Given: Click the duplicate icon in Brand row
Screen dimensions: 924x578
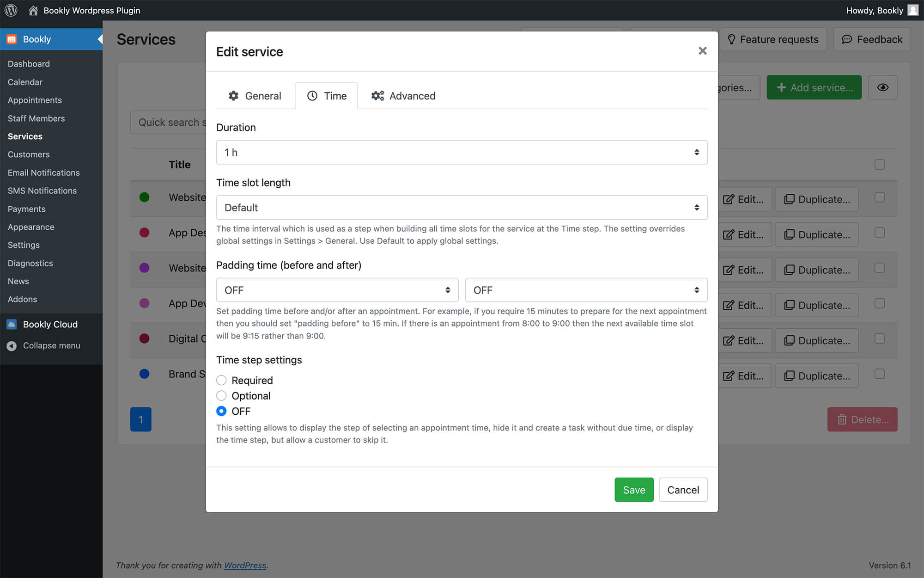Looking at the screenshot, I should pos(790,375).
